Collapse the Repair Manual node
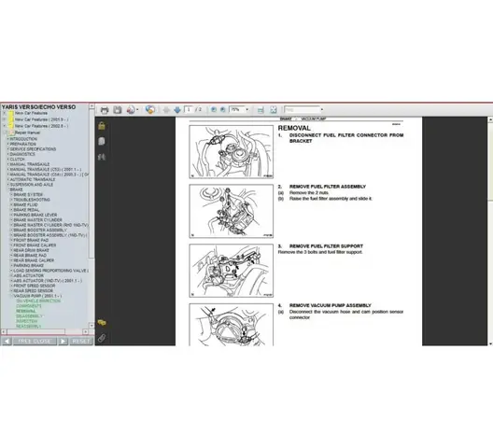Image resolution: width=493 pixels, height=448 pixels. point(4,133)
